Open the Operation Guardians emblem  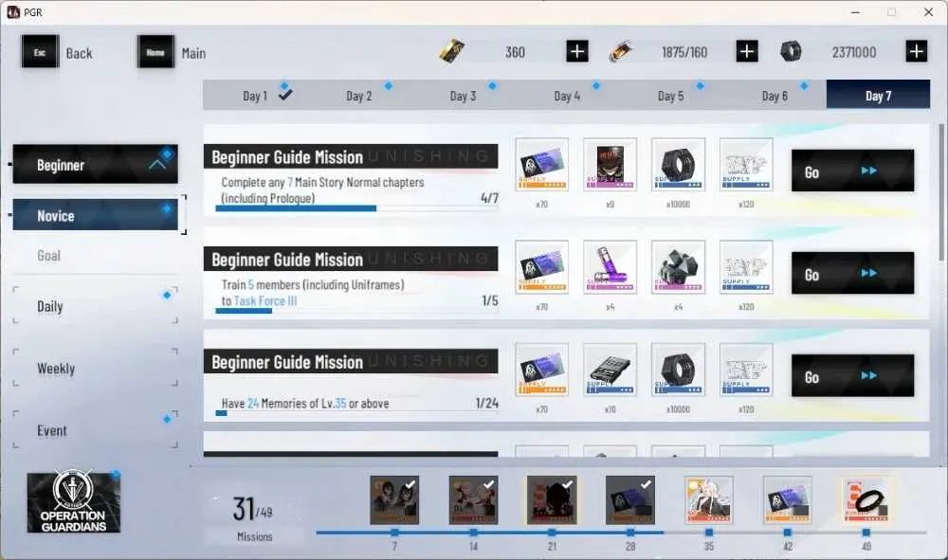(x=74, y=502)
